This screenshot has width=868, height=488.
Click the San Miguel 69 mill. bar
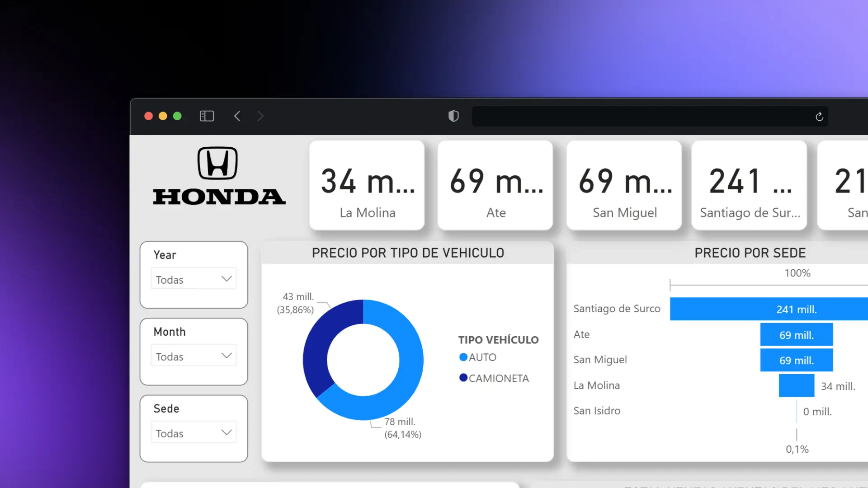tap(797, 360)
